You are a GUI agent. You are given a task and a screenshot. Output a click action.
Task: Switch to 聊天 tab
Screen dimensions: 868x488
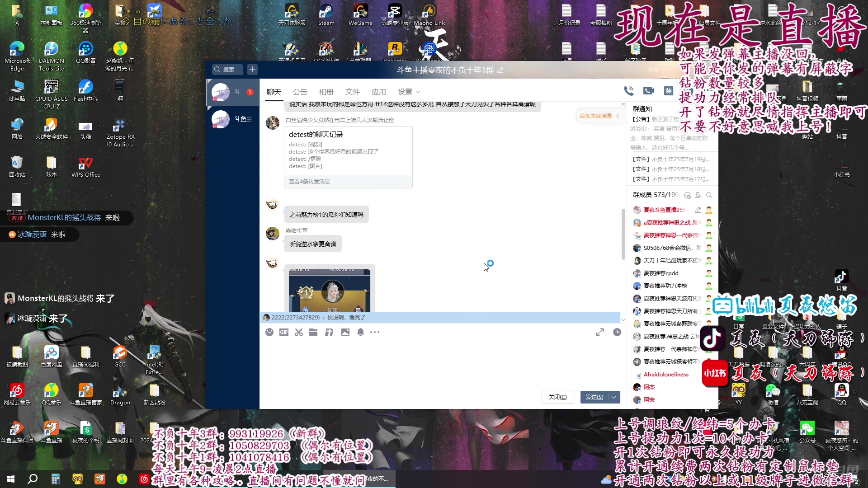(274, 92)
